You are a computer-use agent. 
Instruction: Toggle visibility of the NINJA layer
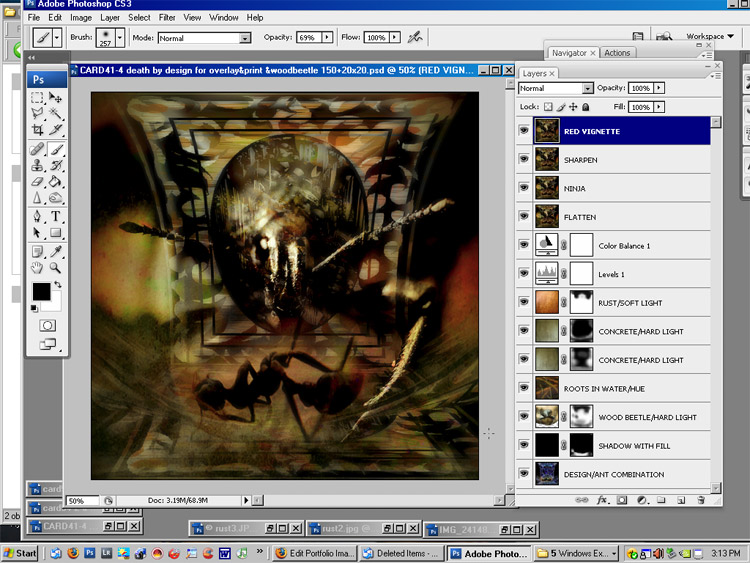pos(523,188)
